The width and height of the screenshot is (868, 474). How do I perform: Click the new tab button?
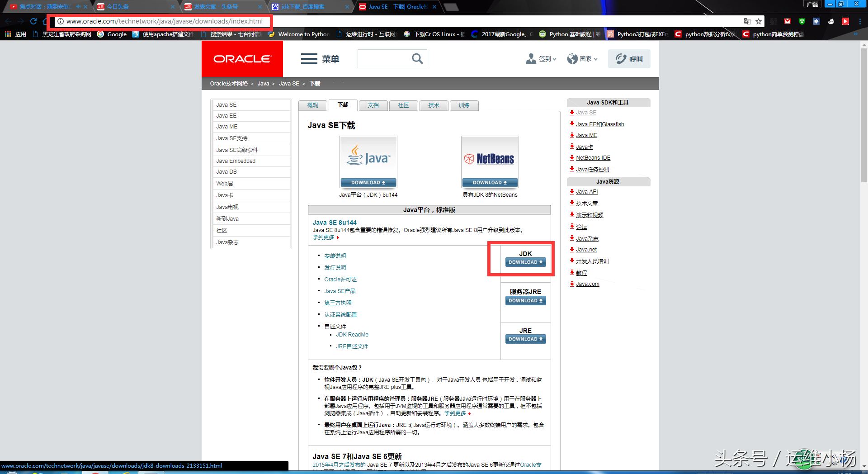coord(451,7)
